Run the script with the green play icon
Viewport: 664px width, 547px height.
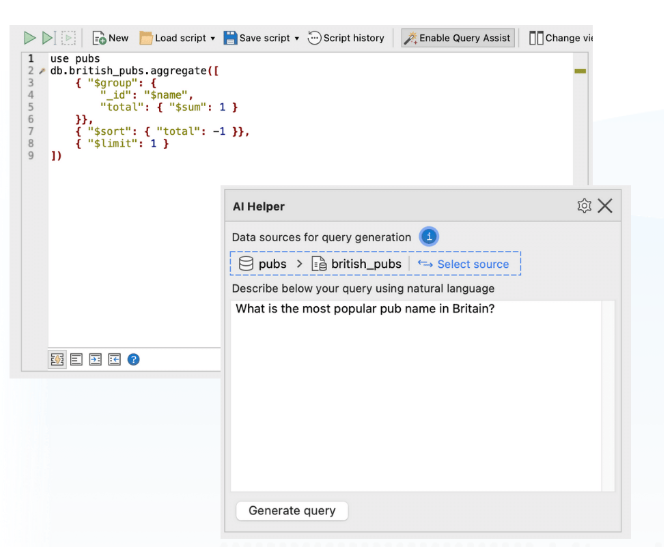(x=29, y=38)
